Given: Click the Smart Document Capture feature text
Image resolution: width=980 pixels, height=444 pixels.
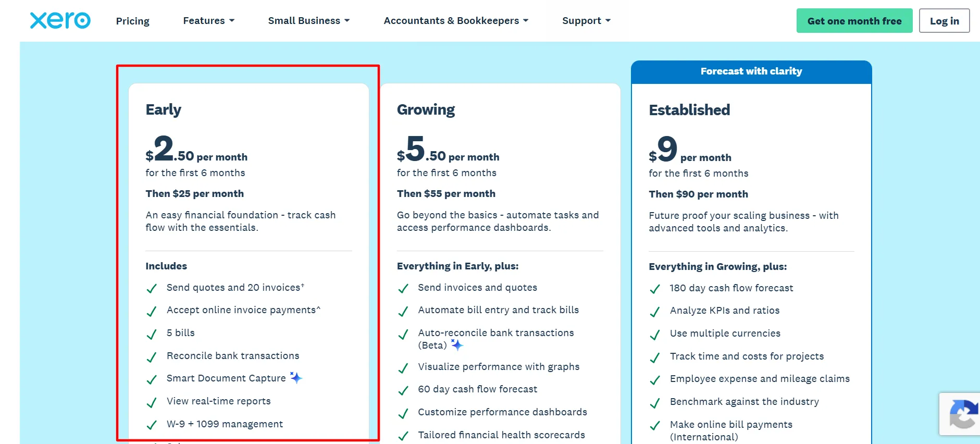Looking at the screenshot, I should coord(226,378).
